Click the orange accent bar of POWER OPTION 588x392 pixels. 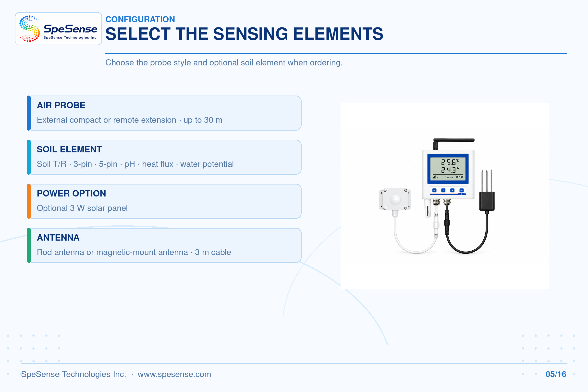(29, 201)
